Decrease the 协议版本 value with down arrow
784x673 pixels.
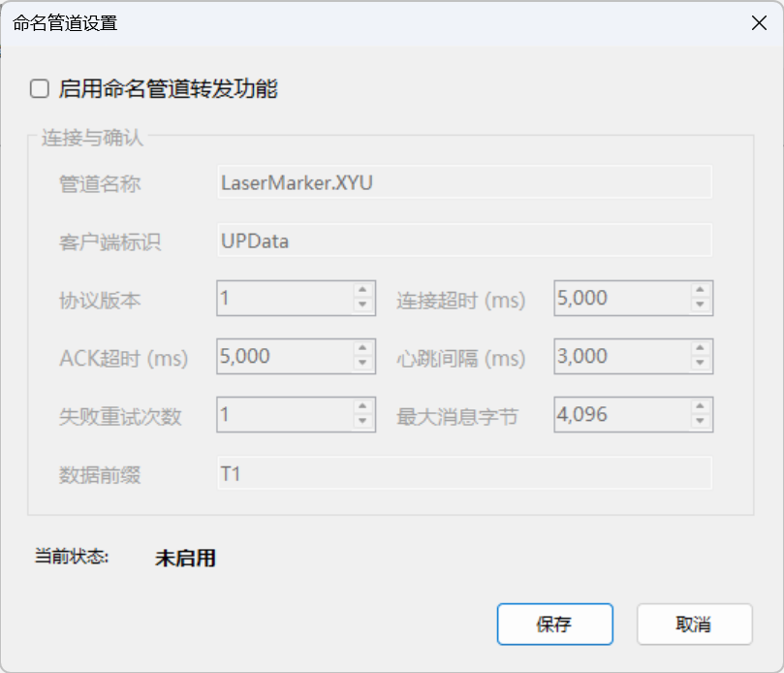363,305
